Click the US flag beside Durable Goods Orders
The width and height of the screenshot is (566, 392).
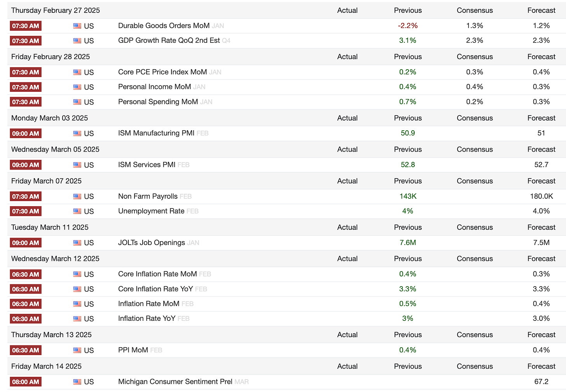77,26
